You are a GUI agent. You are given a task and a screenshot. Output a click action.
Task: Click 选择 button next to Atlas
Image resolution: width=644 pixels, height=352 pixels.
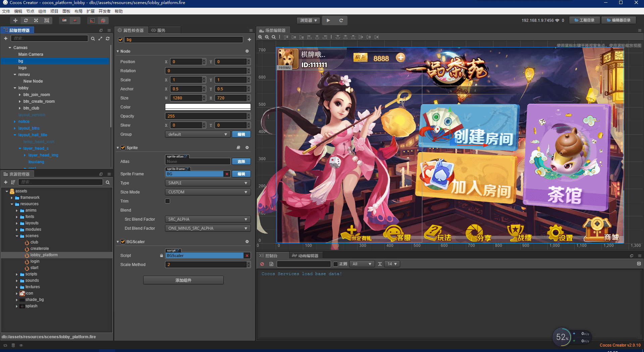click(x=241, y=162)
